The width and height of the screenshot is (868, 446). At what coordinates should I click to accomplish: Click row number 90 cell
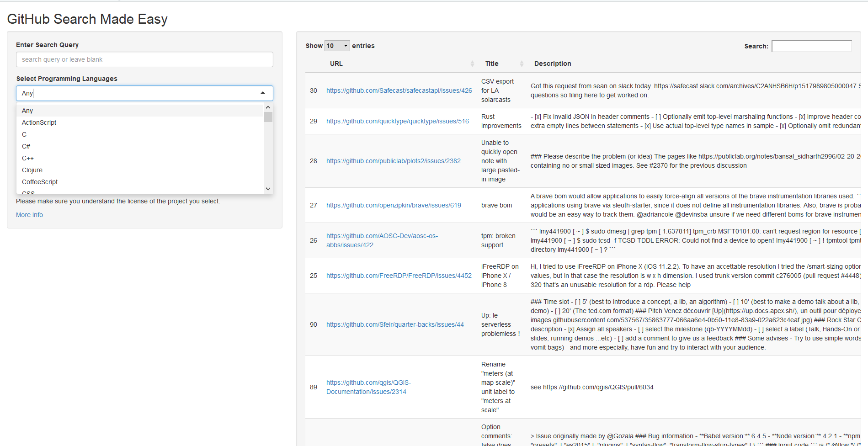[x=314, y=324]
